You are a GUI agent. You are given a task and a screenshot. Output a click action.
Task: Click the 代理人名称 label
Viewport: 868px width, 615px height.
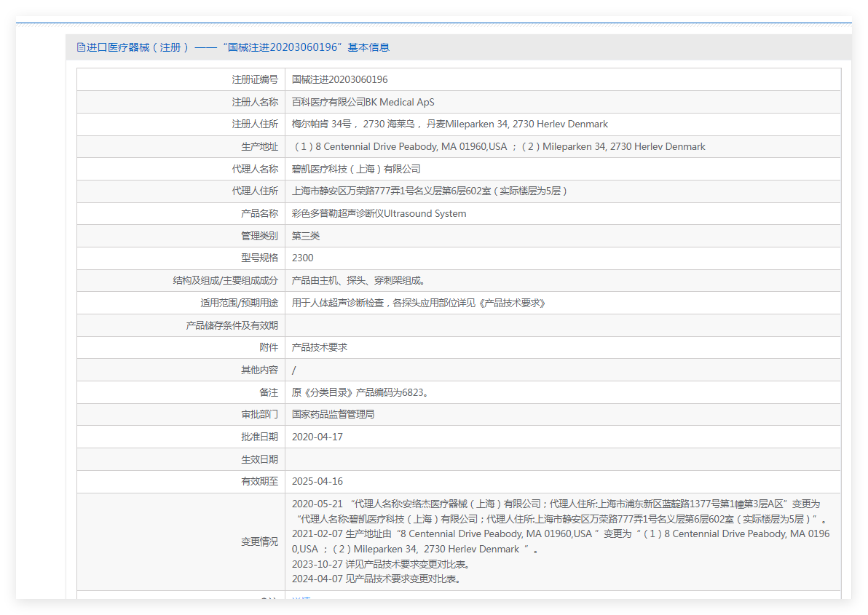[255, 169]
